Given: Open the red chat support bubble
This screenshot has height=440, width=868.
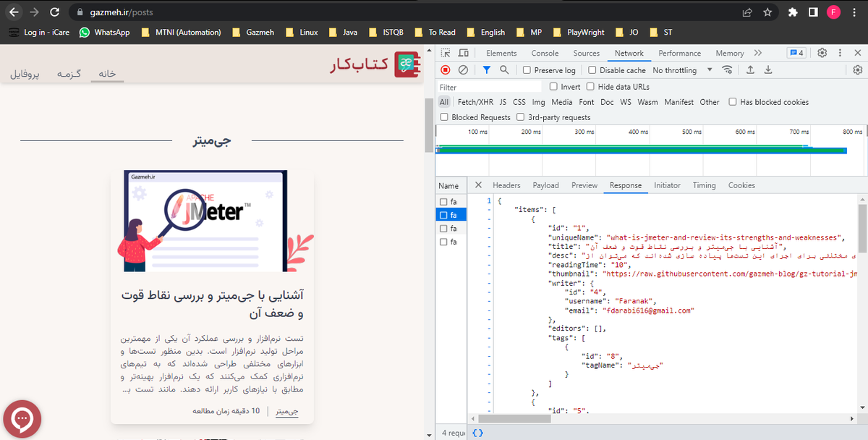Looking at the screenshot, I should click(22, 418).
